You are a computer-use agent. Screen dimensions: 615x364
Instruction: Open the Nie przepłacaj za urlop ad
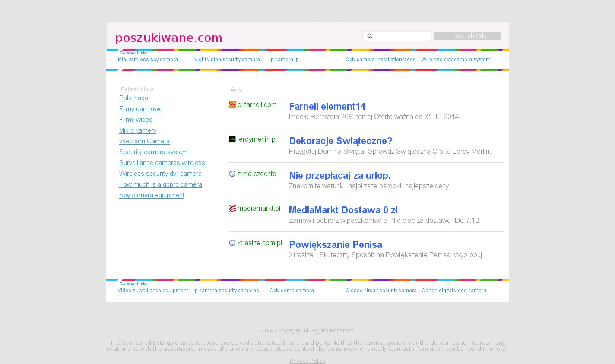coord(339,176)
